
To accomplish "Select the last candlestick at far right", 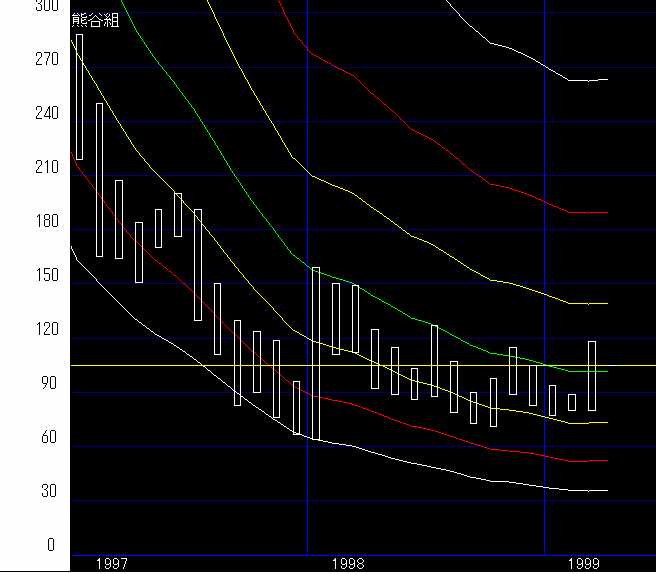I will click(592, 375).
